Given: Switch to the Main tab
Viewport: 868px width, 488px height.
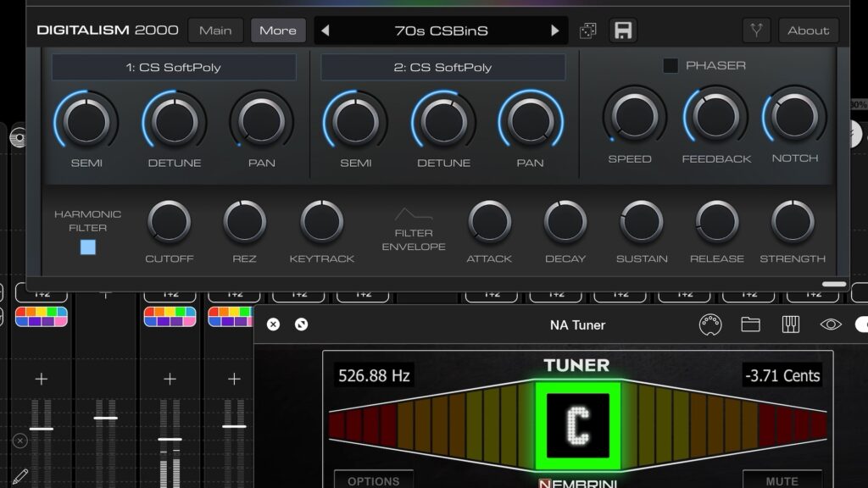Looking at the screenshot, I should pyautogui.click(x=215, y=30).
